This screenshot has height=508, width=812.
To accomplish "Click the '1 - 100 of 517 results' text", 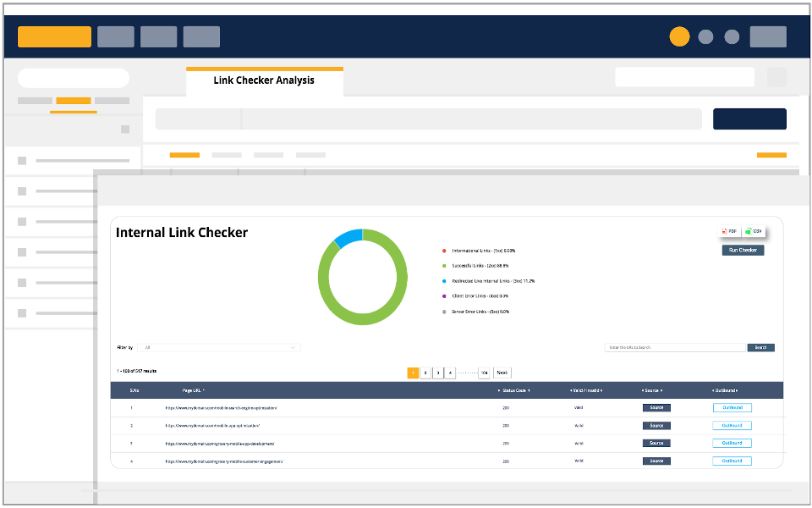I will (x=137, y=371).
